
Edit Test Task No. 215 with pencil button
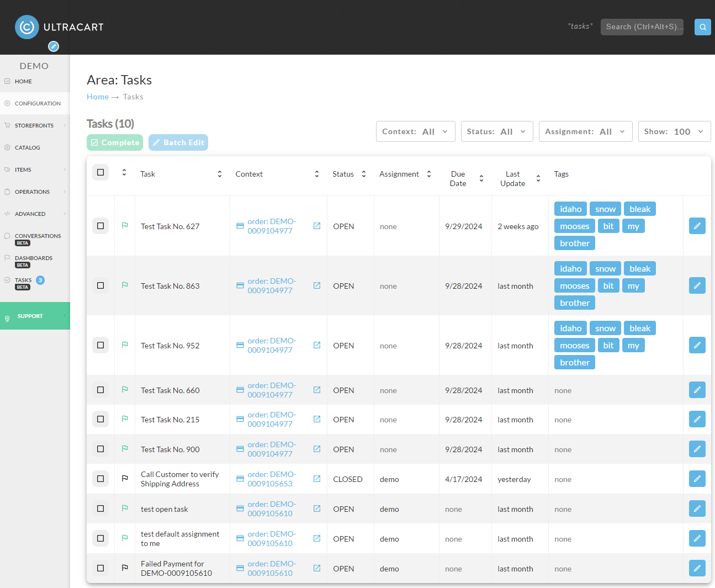(697, 419)
